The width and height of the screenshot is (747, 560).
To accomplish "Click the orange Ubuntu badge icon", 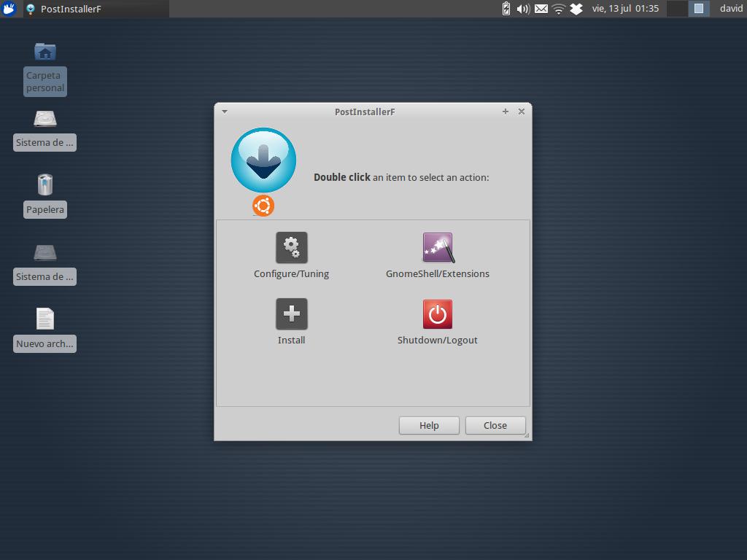I will coord(263,206).
